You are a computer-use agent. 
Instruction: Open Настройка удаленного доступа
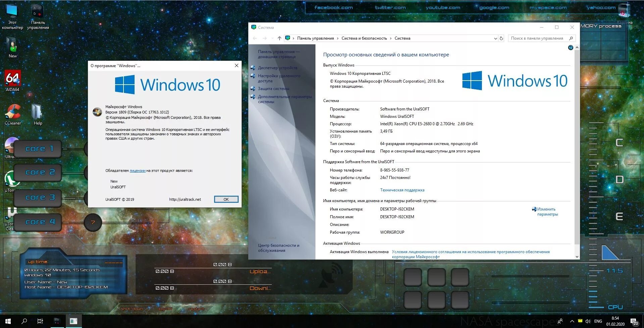pyautogui.click(x=279, y=78)
